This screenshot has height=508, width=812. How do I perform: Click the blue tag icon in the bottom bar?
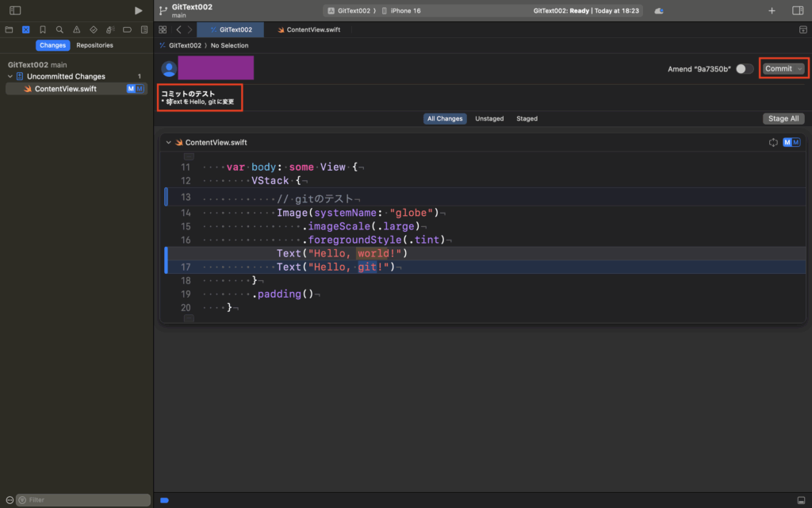(x=165, y=500)
